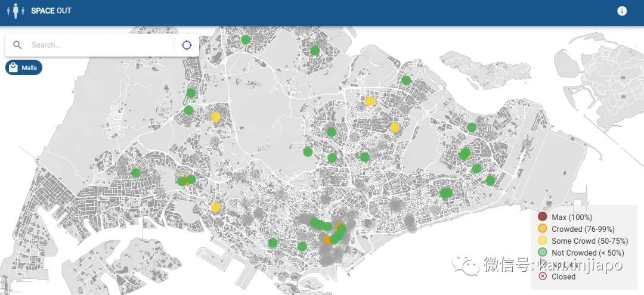Click the southernmost yellow Some Crowd marker

[216, 207]
